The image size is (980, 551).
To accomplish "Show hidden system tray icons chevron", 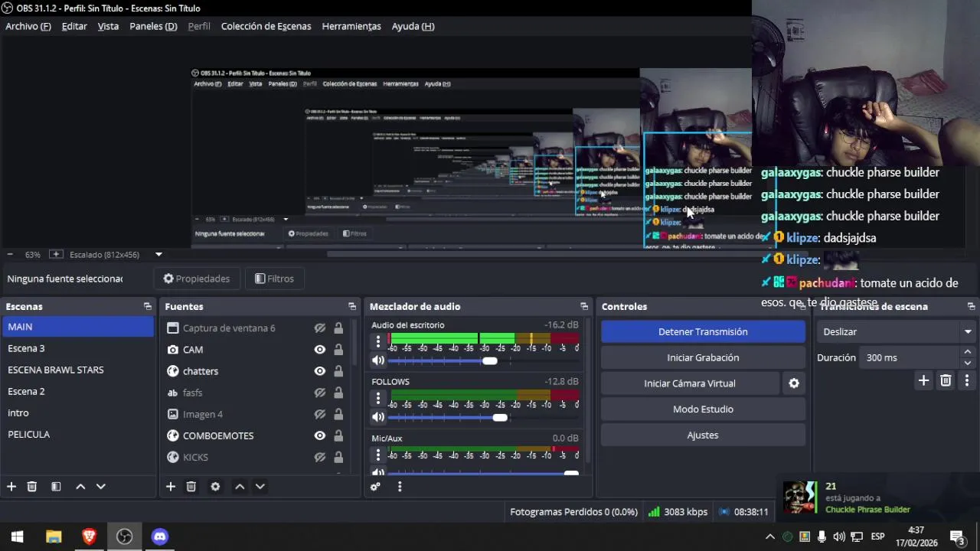I will tap(770, 536).
